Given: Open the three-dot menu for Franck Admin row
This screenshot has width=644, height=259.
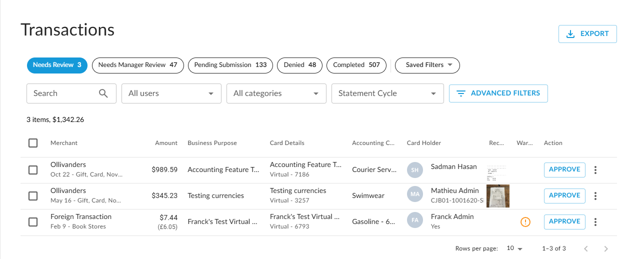Looking at the screenshot, I should click(595, 222).
